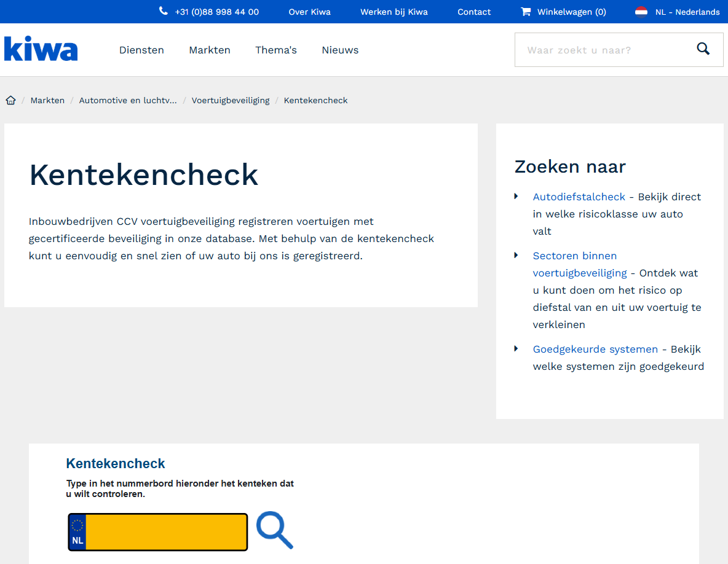Click the Voertuigbeveiliging breadcrumb
Screen dimensions: 728x564
point(231,100)
